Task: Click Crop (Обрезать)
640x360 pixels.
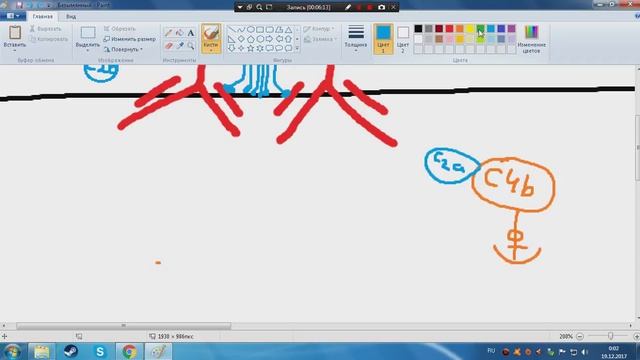Action: click(120, 29)
